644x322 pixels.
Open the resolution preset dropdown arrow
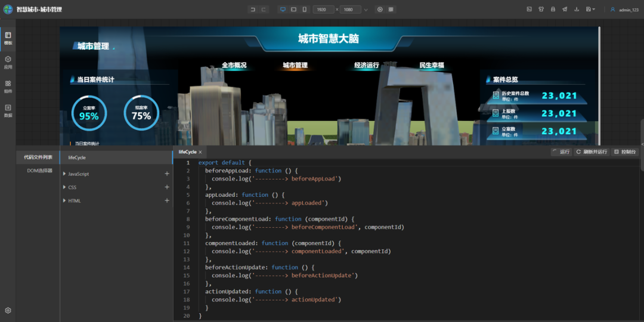366,10
